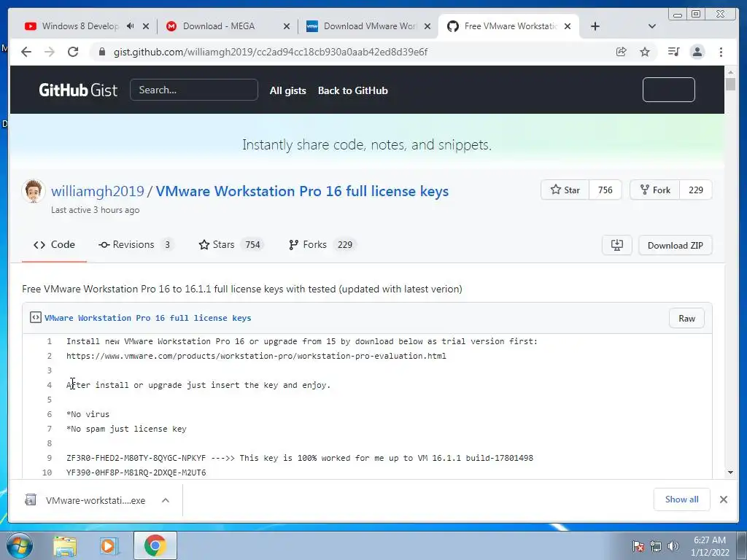Screen dimensions: 747x560
Task: Expand the download item options chevron
Action: point(166,500)
